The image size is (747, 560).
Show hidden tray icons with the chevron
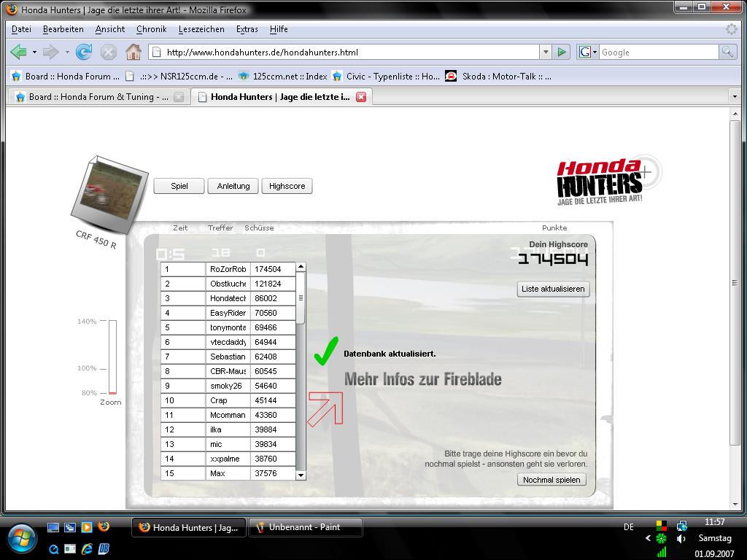pyautogui.click(x=648, y=539)
